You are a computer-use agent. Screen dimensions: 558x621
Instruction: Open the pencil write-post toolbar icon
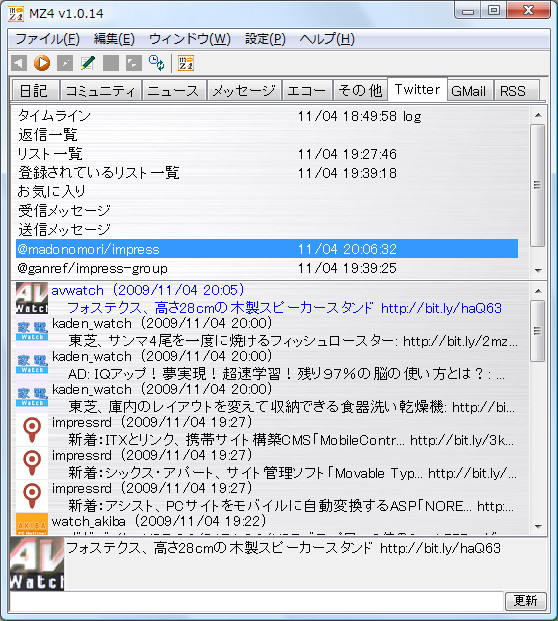(x=88, y=63)
